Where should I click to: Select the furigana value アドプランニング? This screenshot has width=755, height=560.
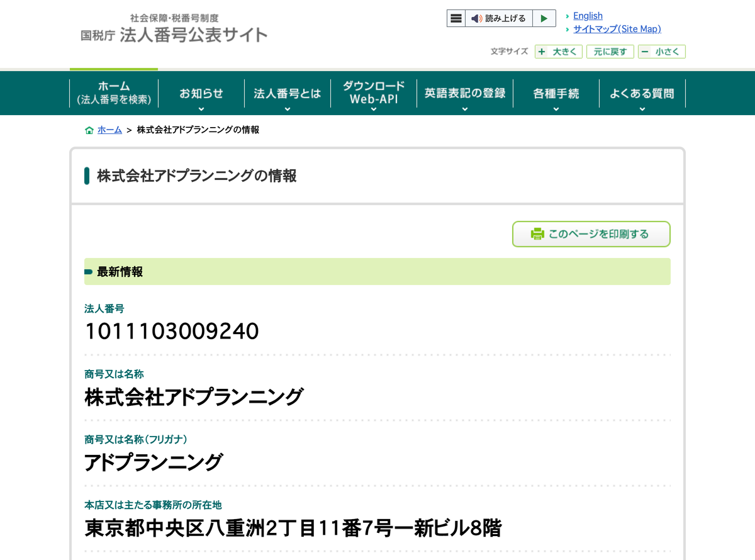pyautogui.click(x=154, y=462)
